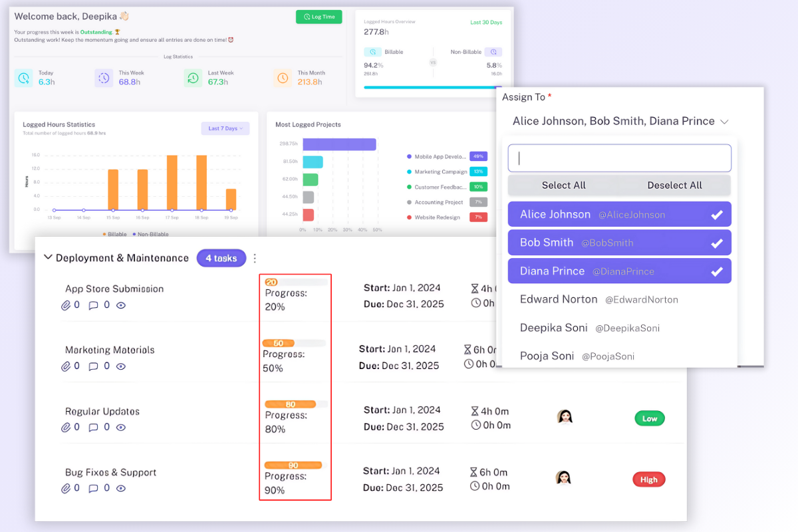Click the 50% progress bar for Marketing Materials

coord(293,343)
